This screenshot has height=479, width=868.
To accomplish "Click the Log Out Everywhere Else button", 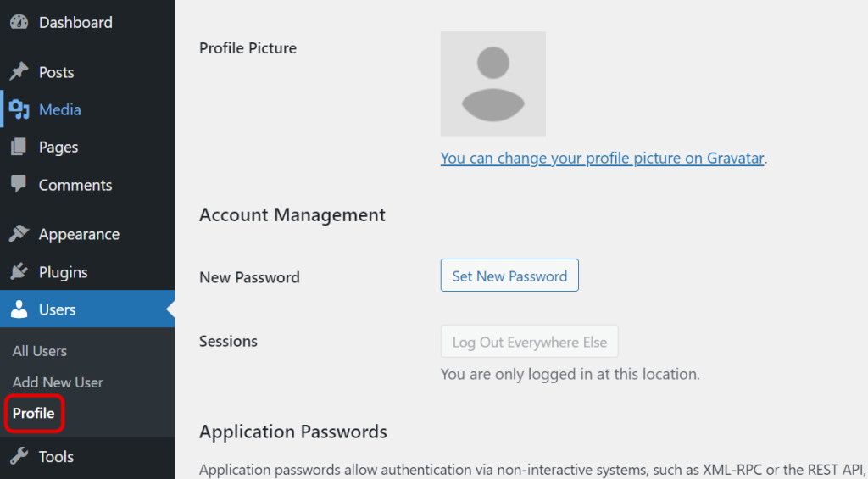I will [x=529, y=343].
